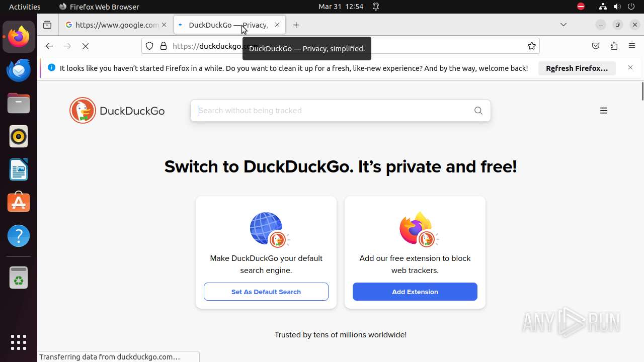Open the clock calendar Mar 31 12:54
Viewport: 644px width, 362px height.
point(341,7)
